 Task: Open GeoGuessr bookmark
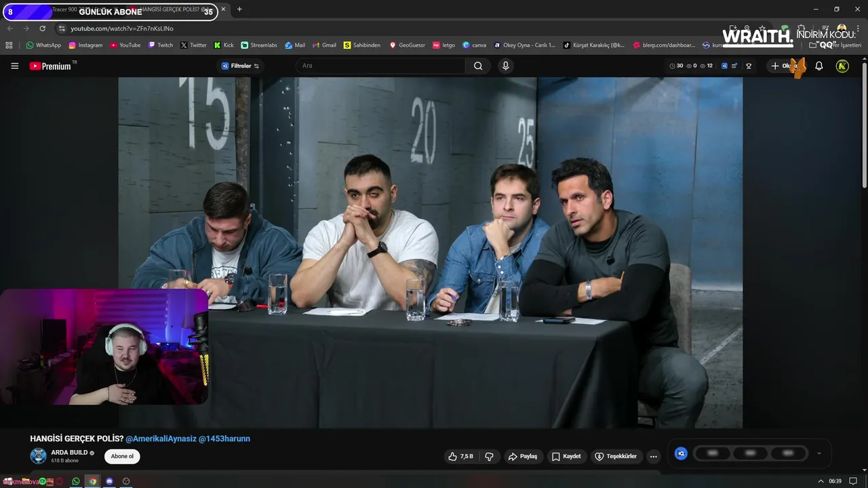pyautogui.click(x=407, y=45)
